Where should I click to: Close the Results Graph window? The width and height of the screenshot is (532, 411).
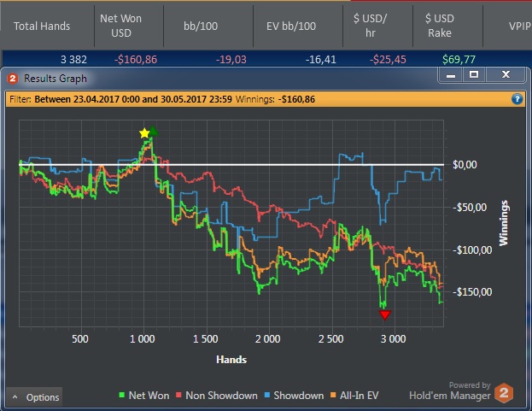pyautogui.click(x=506, y=74)
